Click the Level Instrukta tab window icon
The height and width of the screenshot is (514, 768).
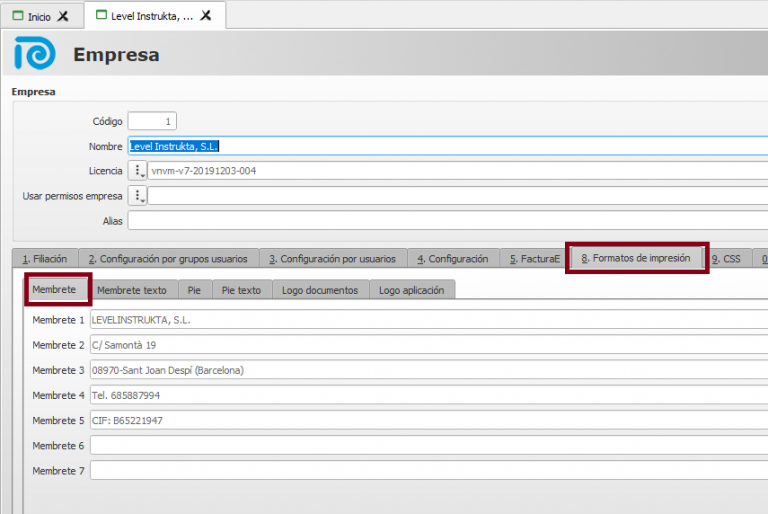(x=100, y=16)
